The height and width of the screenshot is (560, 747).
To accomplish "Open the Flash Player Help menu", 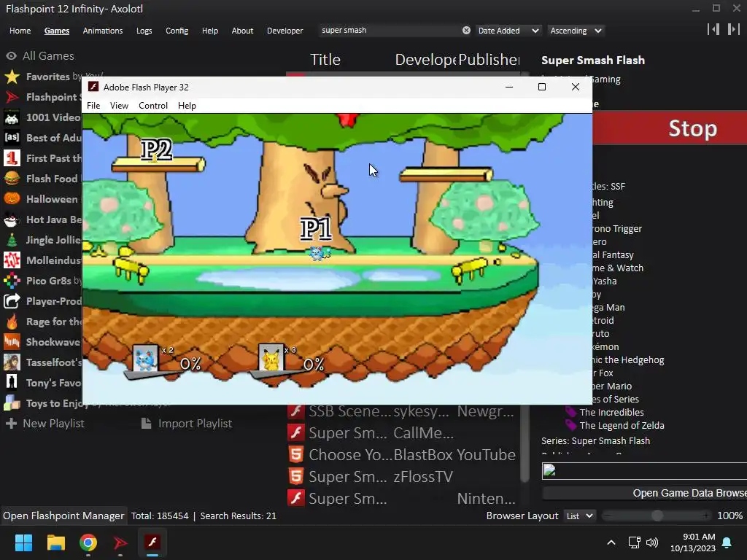I will pyautogui.click(x=187, y=105).
